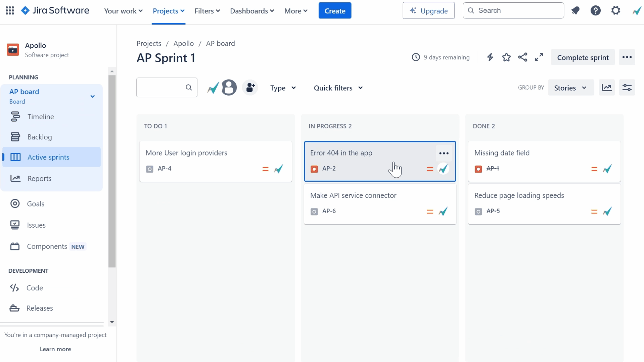
Task: Open the Your work dropdown
Action: pyautogui.click(x=123, y=11)
